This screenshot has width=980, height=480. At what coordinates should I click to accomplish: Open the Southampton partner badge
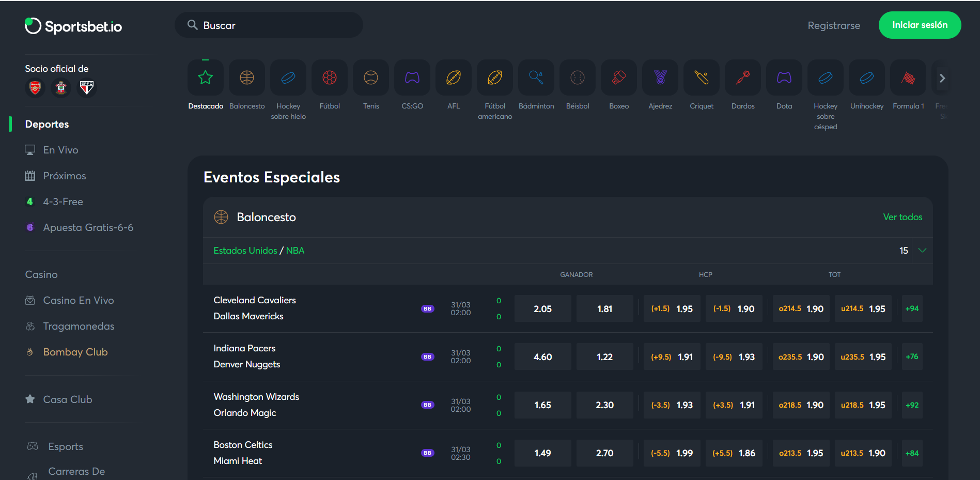61,88
